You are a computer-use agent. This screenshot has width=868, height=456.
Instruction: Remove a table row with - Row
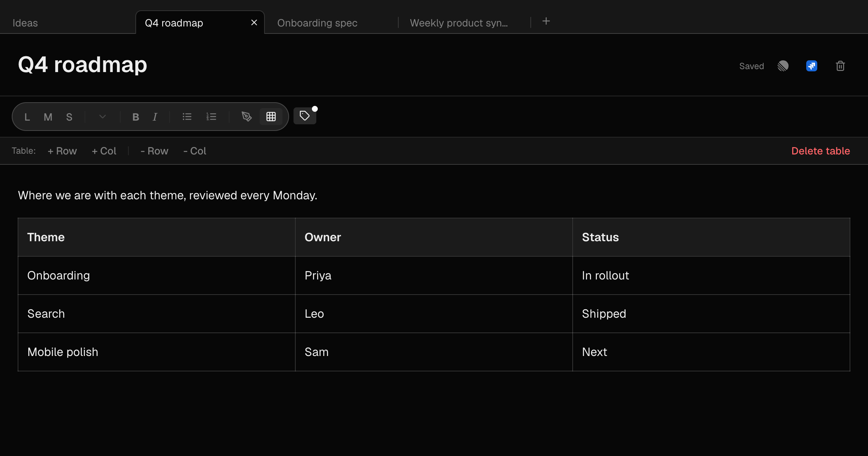coord(154,151)
